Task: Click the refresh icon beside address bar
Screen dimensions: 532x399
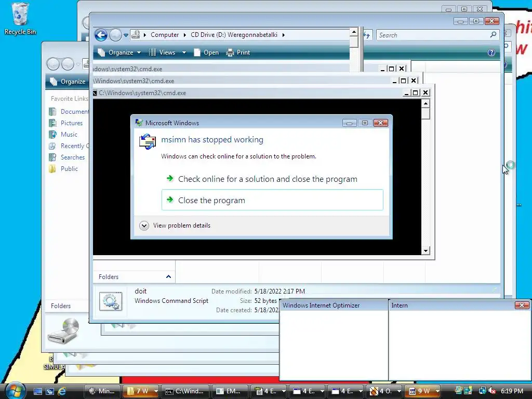Action: coord(367,35)
